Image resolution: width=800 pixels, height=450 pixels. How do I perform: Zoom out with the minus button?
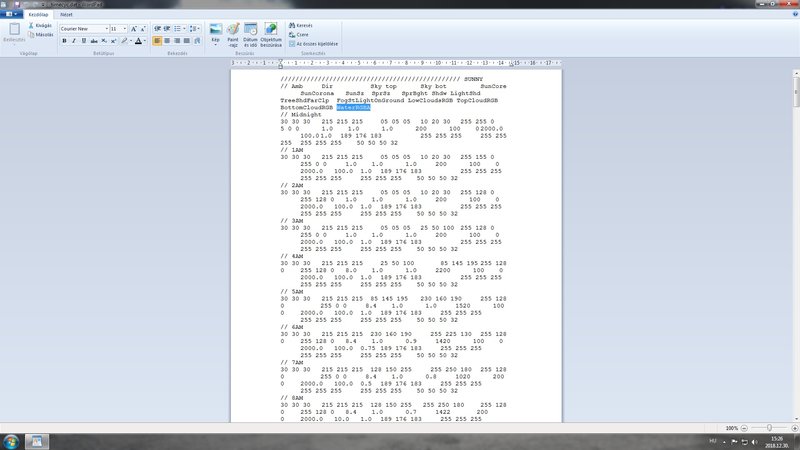point(744,428)
